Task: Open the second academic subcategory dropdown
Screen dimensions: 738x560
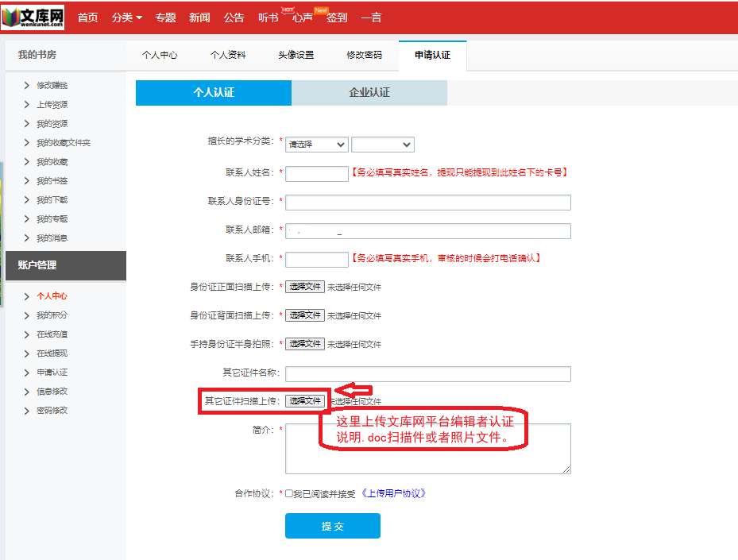Action: 383,145
